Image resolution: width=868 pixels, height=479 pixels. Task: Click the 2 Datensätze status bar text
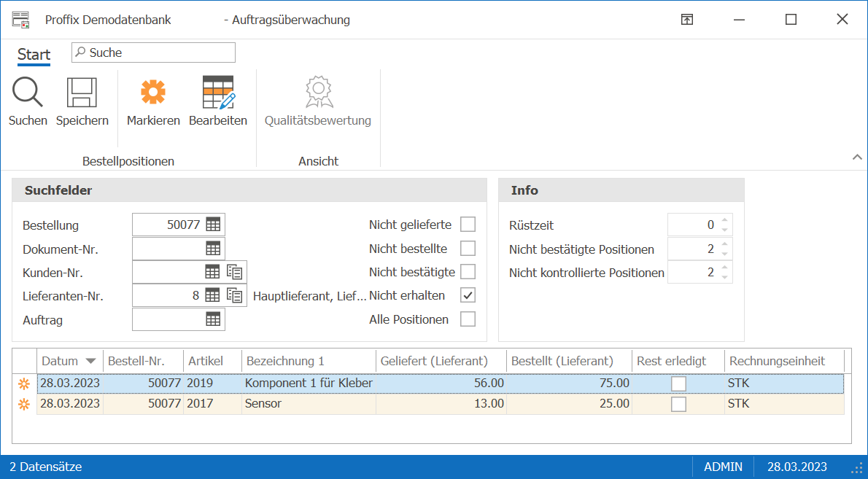(46, 467)
